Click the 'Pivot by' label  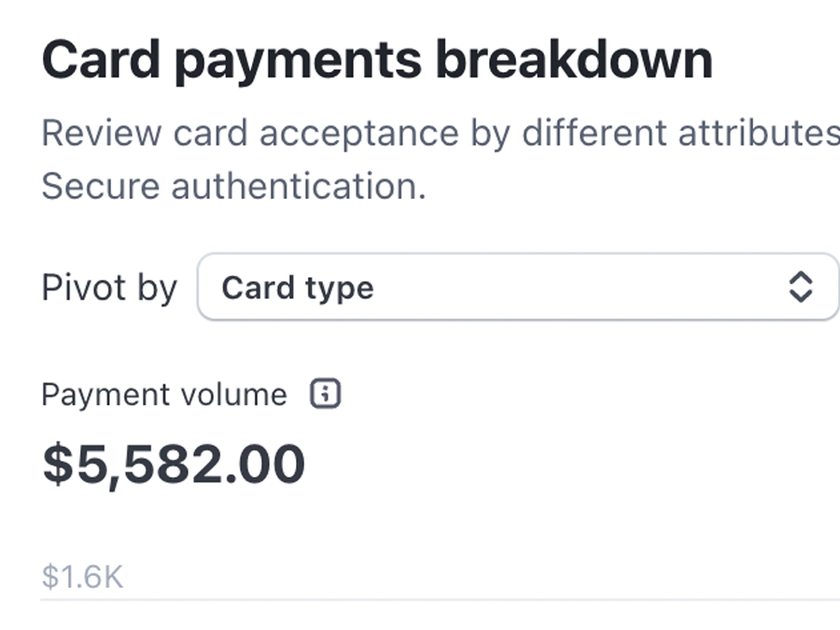(x=108, y=287)
